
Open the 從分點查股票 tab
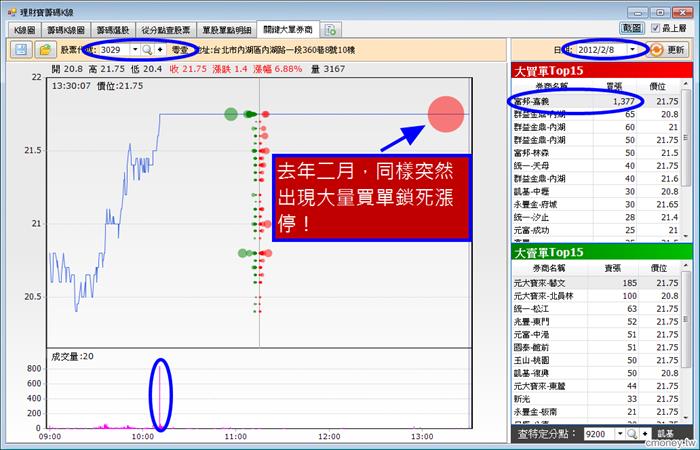coord(166,30)
